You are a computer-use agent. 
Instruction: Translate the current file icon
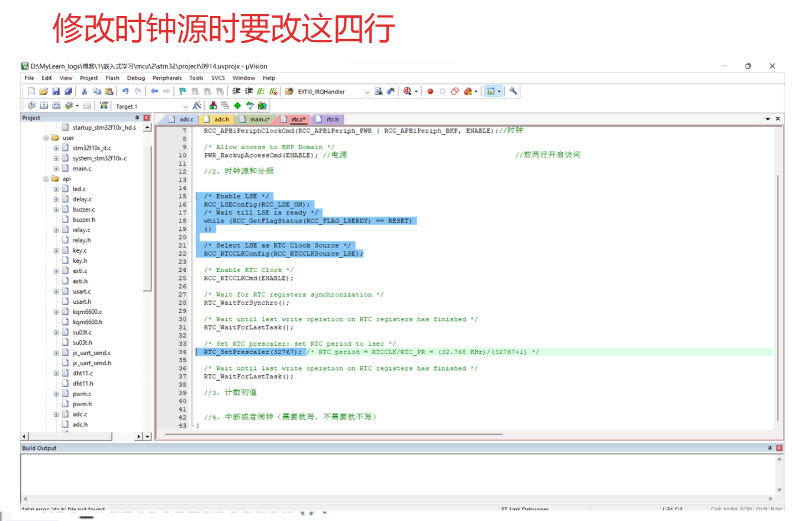31,105
